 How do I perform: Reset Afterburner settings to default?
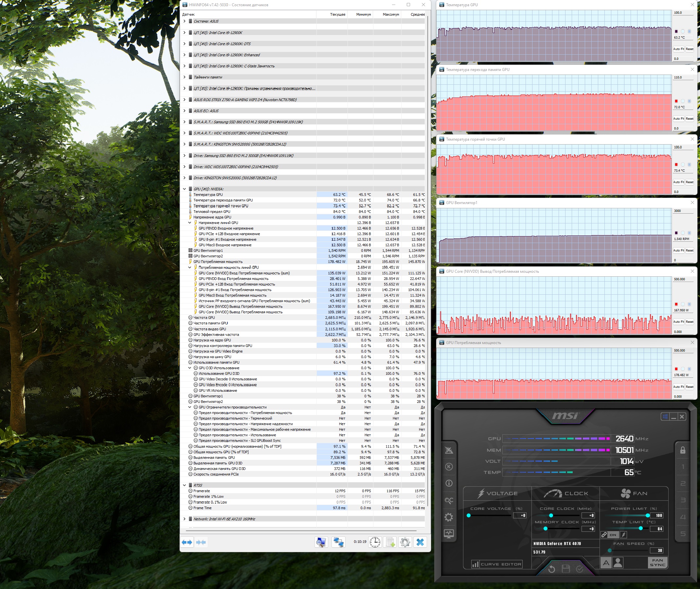click(x=551, y=569)
